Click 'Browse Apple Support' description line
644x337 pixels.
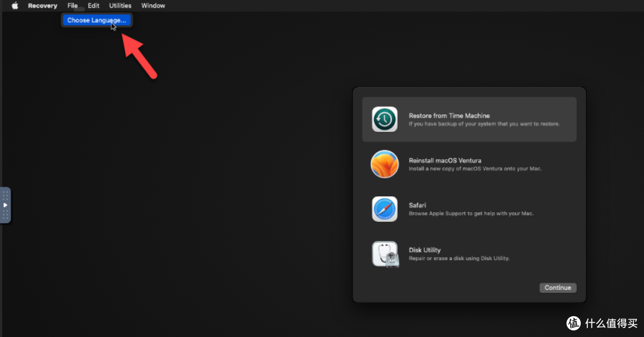pyautogui.click(x=471, y=214)
